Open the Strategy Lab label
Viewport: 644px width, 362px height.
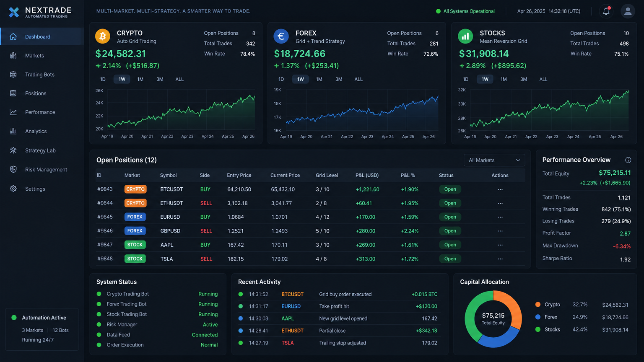click(40, 150)
